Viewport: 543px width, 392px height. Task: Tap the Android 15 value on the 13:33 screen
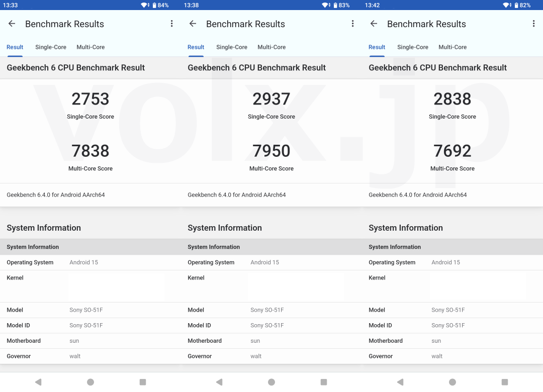84,262
